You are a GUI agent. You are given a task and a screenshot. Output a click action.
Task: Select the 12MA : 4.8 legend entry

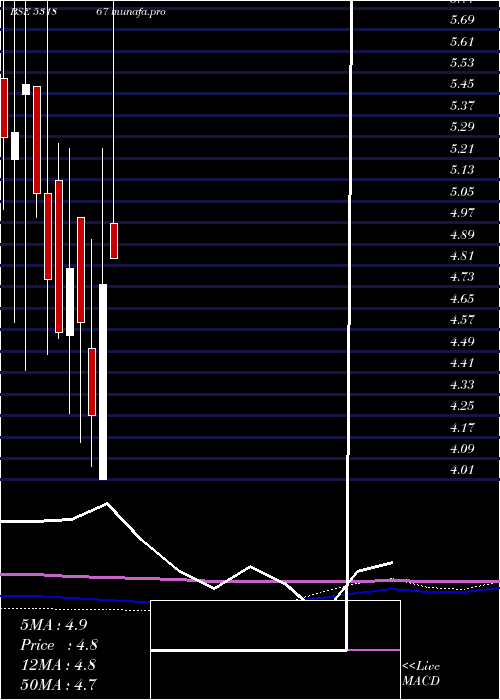click(58, 665)
